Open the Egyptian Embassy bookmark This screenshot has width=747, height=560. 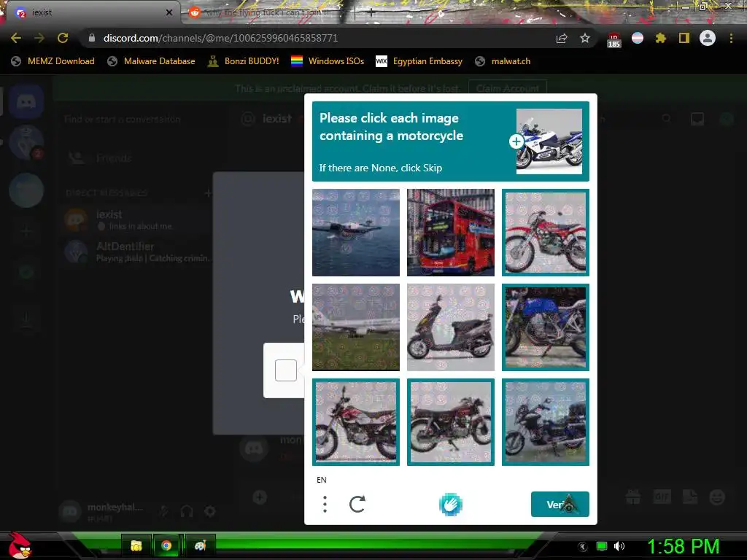[x=419, y=61]
